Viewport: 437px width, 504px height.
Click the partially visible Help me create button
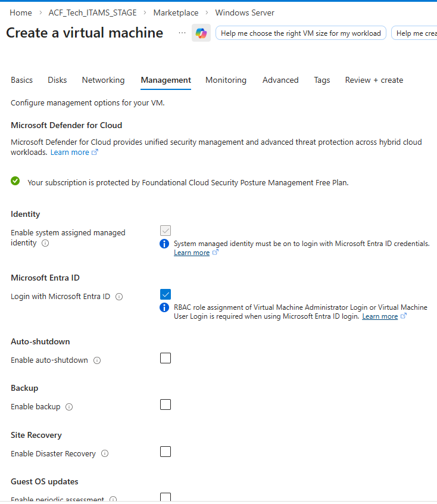[414, 33]
